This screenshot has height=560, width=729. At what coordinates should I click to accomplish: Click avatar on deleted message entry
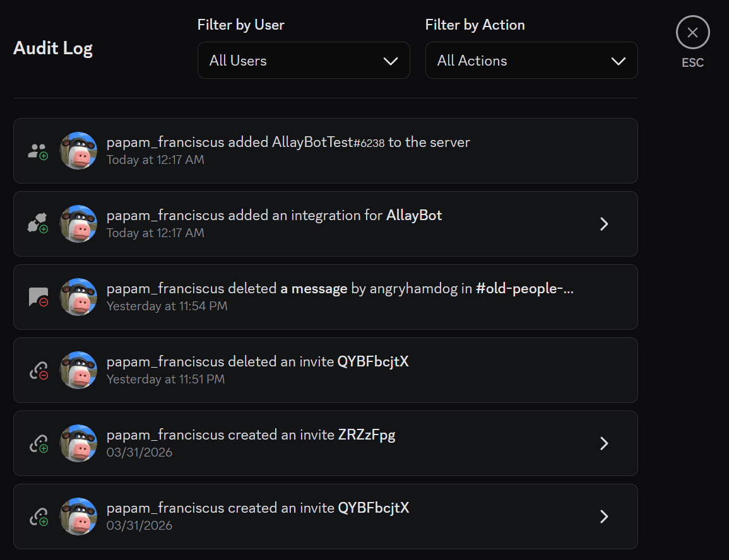coord(78,298)
